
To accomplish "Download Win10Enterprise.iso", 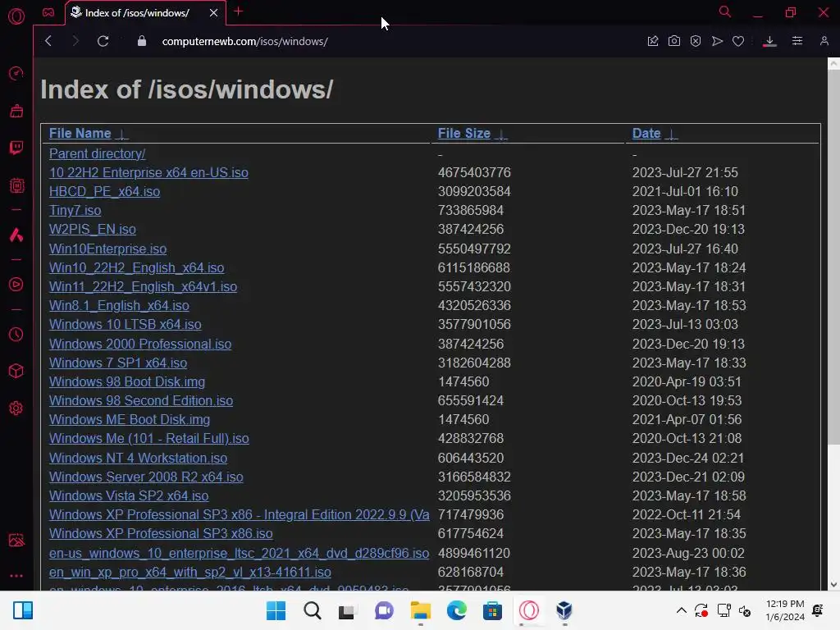I will [107, 249].
